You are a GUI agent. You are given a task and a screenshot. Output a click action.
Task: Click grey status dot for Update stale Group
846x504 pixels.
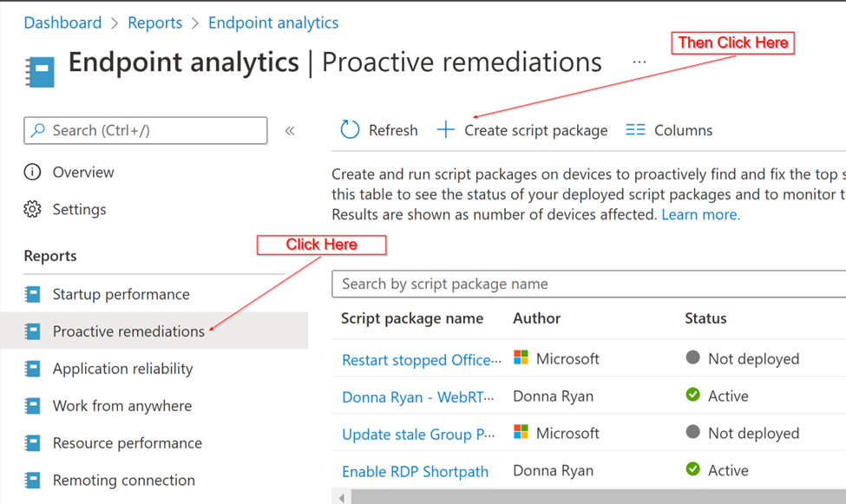point(692,432)
